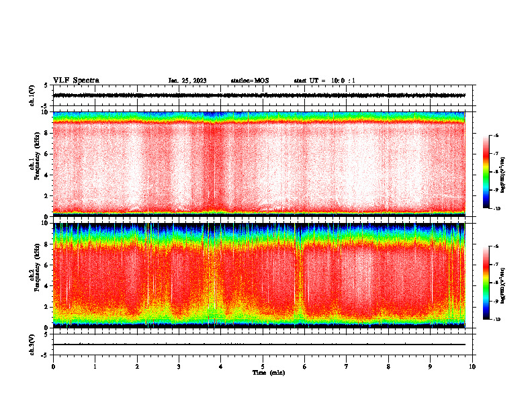Click the ch.1 voltage waveform trace
The width and height of the screenshot is (532, 411).
click(x=259, y=95)
